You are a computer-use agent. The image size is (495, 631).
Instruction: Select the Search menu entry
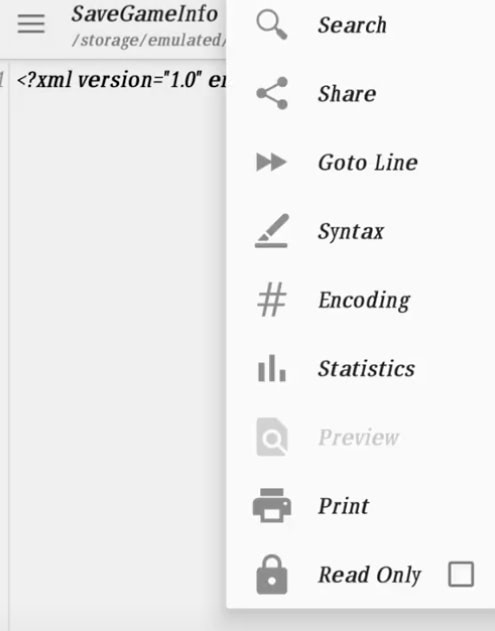[361, 25]
